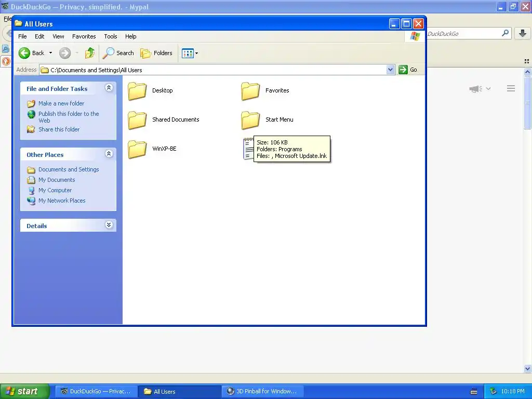The width and height of the screenshot is (532, 399).
Task: Click Make a new folder link
Action: pos(61,103)
